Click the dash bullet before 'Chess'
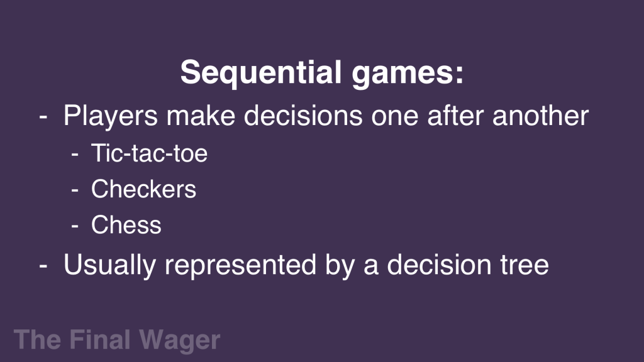The width and height of the screenshot is (644, 362). pyautogui.click(x=75, y=226)
